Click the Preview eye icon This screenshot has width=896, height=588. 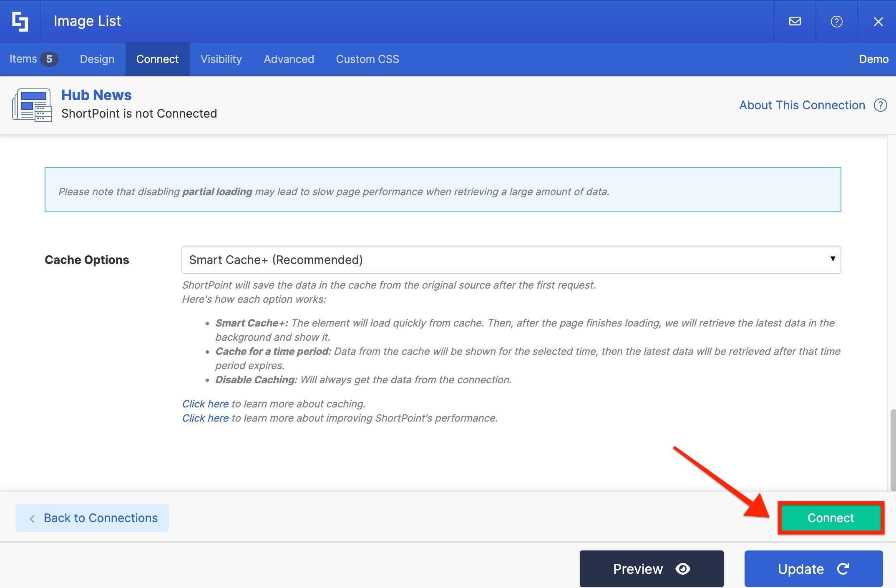682,569
